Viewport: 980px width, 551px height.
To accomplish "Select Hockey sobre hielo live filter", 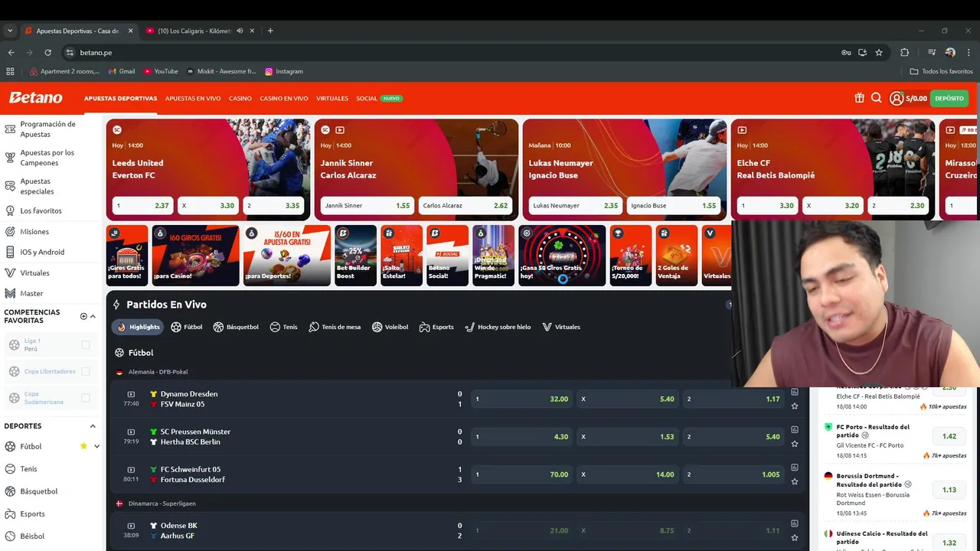I will click(498, 327).
